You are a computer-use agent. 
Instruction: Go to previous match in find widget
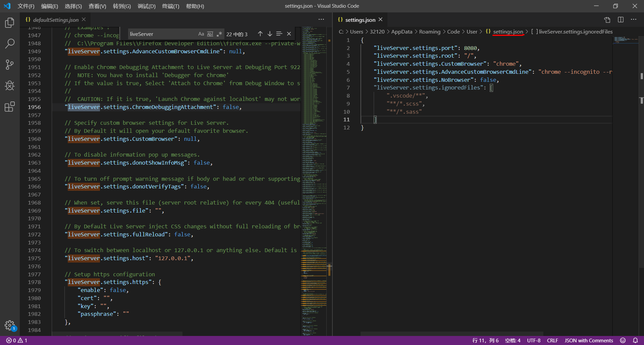(x=260, y=34)
